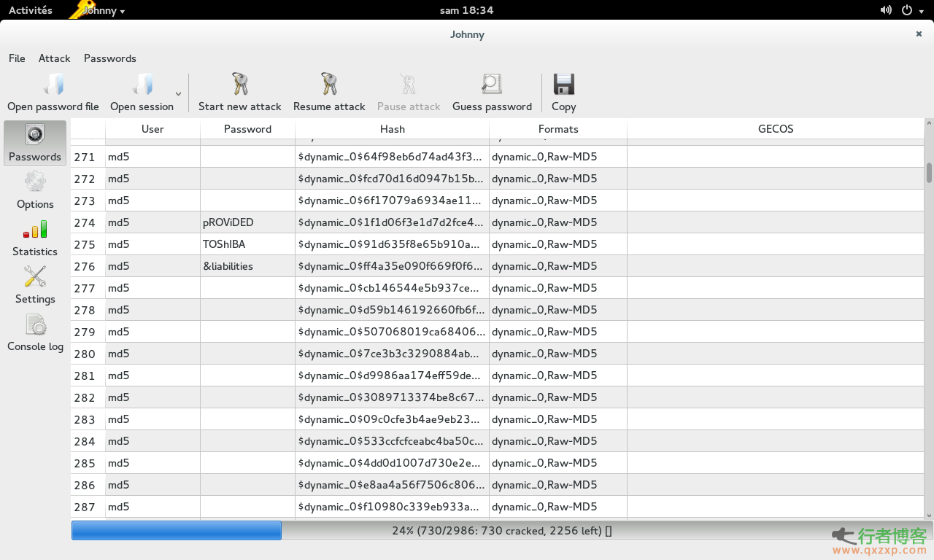The width and height of the screenshot is (934, 560).
Task: Click hash $dynamic_0$d59b146192660fb6f...
Action: point(392,310)
